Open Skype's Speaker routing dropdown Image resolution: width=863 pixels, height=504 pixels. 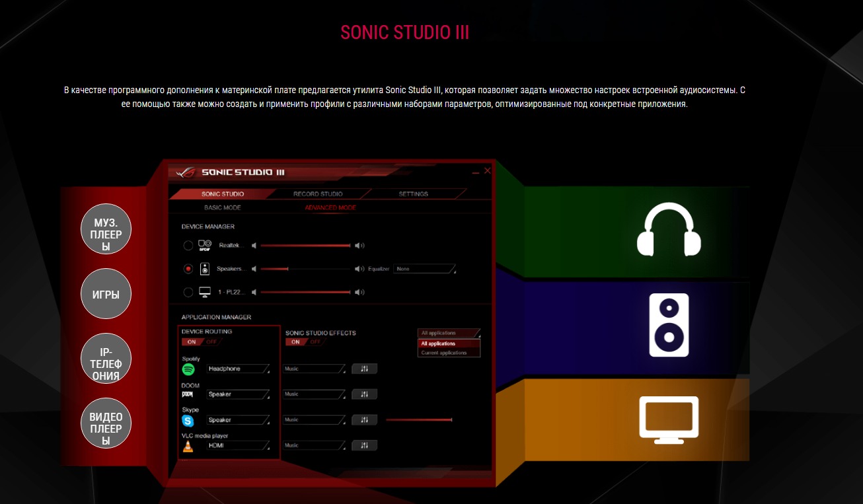click(x=238, y=419)
